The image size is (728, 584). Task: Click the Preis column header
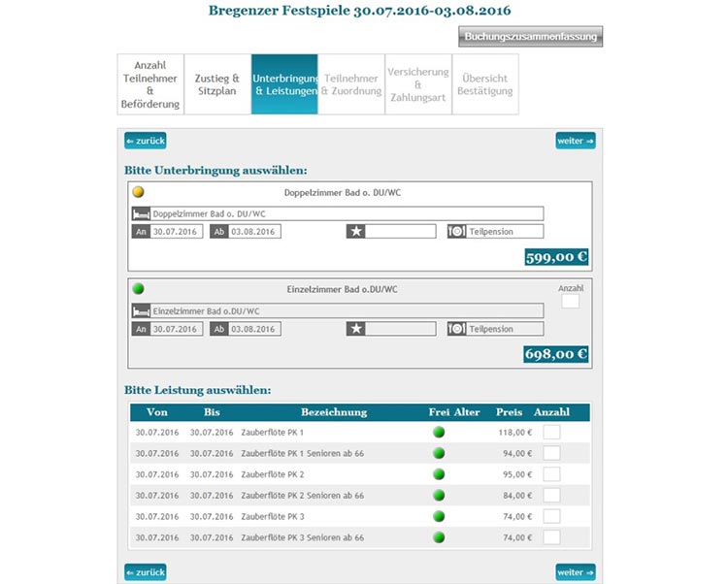[x=509, y=412]
